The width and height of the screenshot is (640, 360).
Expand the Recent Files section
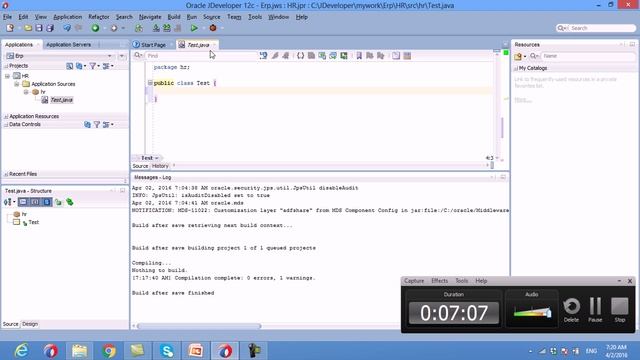click(6, 174)
